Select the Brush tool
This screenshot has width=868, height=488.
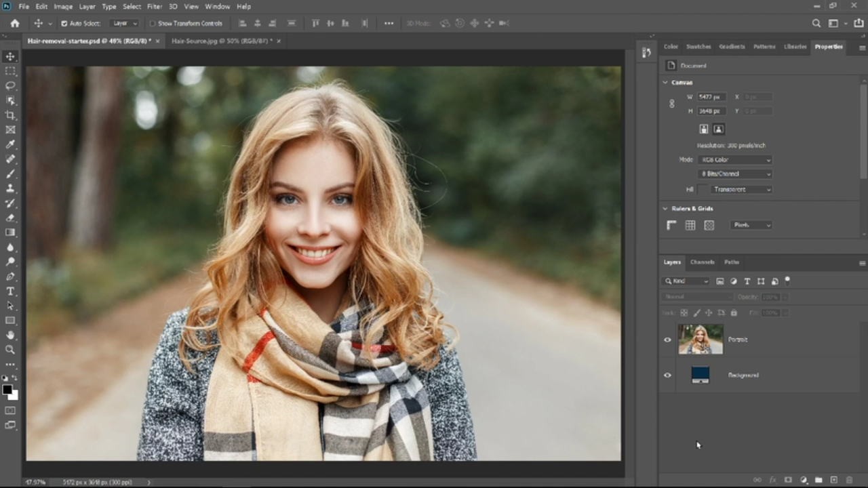pos(10,174)
